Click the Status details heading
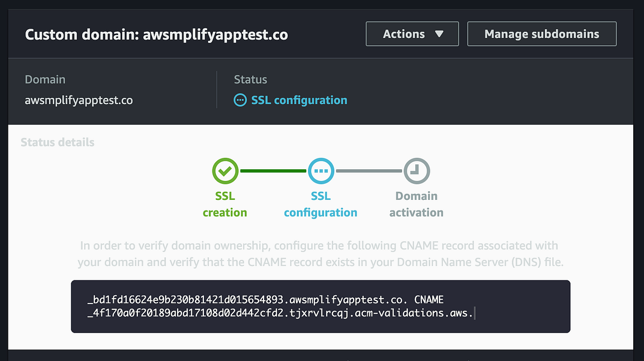 point(57,142)
